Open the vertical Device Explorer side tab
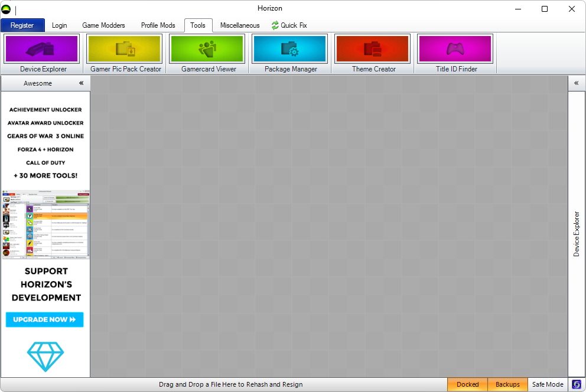Screen dimensions: 586x392 tap(577, 234)
